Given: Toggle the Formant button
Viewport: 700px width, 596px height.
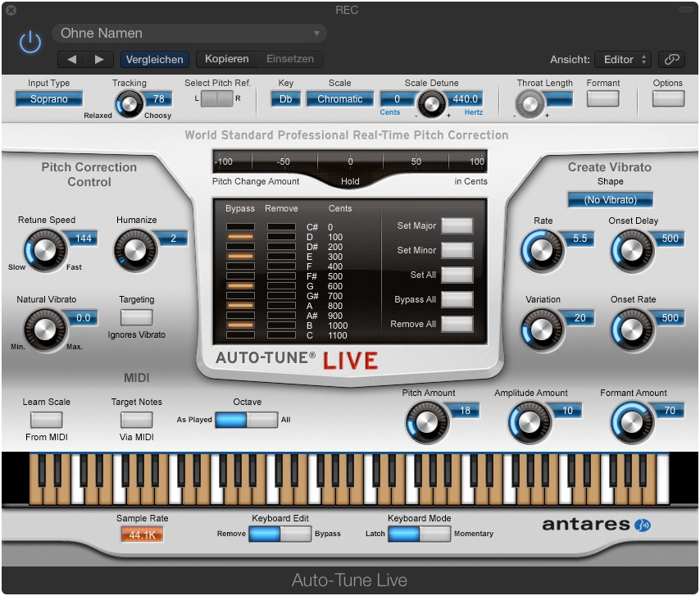Looking at the screenshot, I should [x=602, y=98].
